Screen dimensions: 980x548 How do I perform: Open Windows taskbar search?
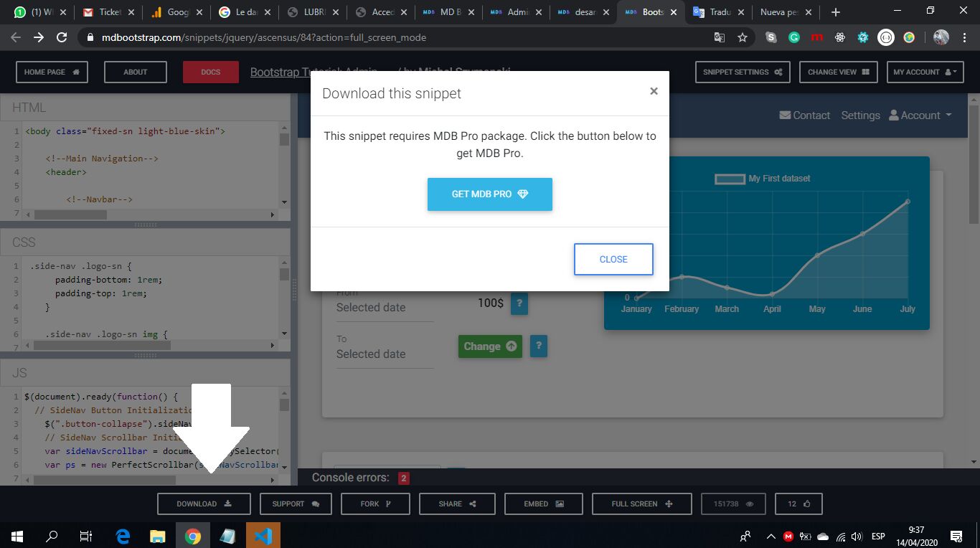(x=52, y=536)
